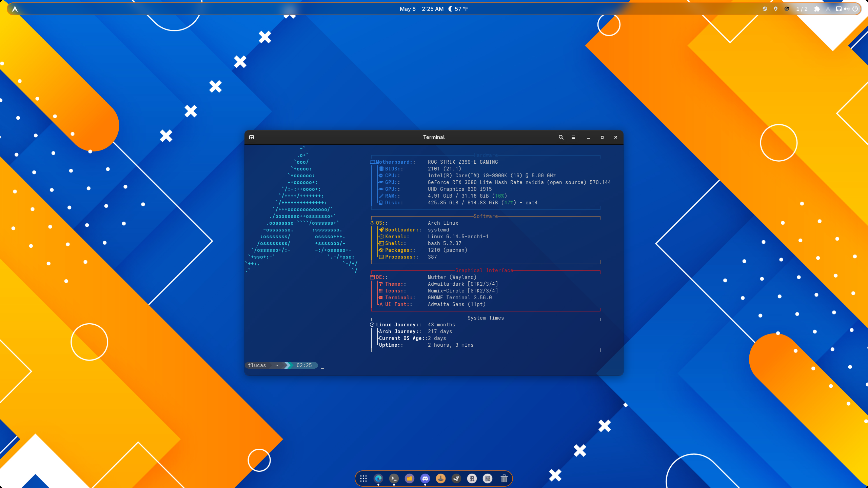Viewport: 868px width, 488px height.
Task: Open terminal search
Action: [561, 137]
